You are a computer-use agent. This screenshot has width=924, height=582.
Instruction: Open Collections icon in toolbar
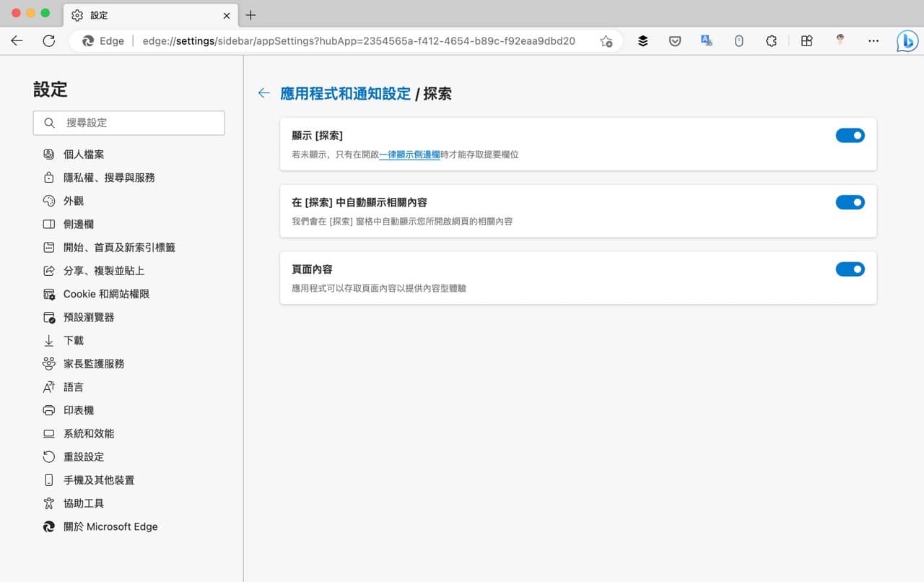pos(807,41)
